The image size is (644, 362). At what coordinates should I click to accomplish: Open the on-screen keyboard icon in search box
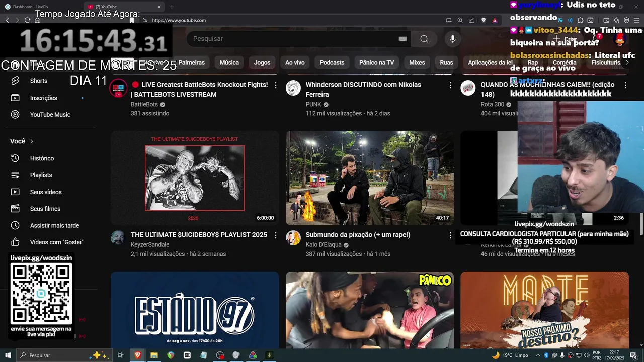403,39
